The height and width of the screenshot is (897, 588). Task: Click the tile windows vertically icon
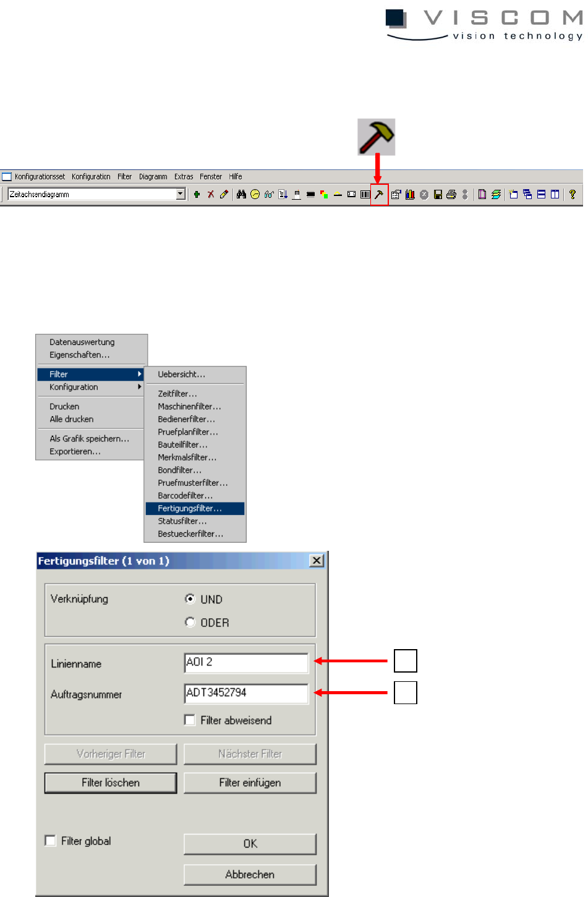[x=555, y=194]
